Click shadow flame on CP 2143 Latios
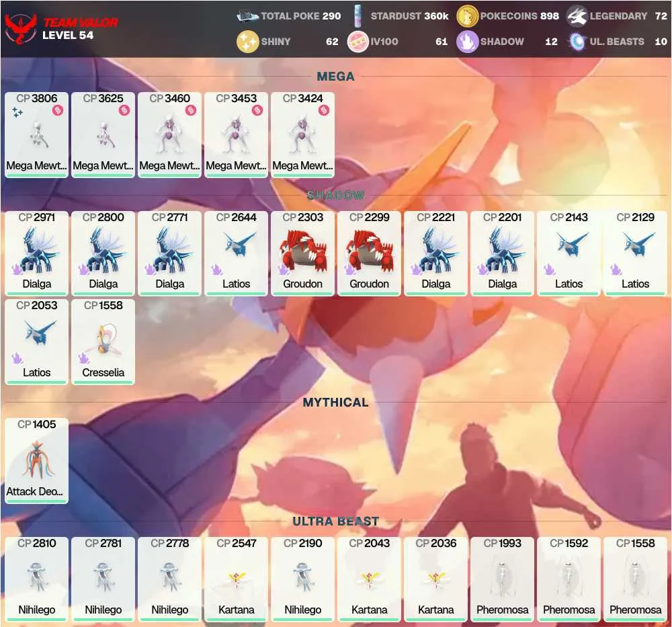 click(550, 269)
